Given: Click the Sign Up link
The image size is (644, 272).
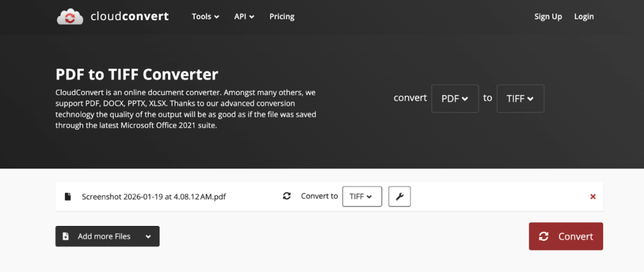Looking at the screenshot, I should [x=548, y=16].
